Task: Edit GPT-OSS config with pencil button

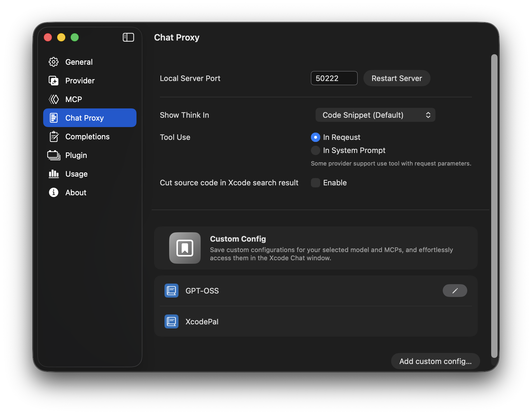Action: pyautogui.click(x=455, y=291)
